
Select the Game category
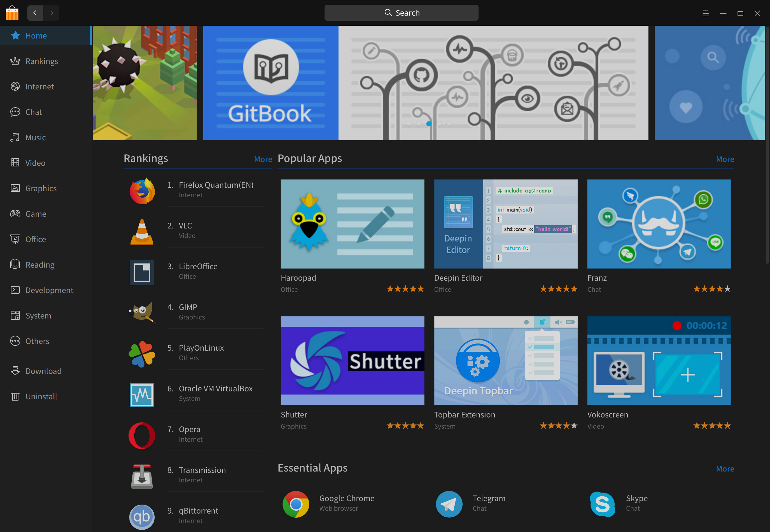[46, 214]
